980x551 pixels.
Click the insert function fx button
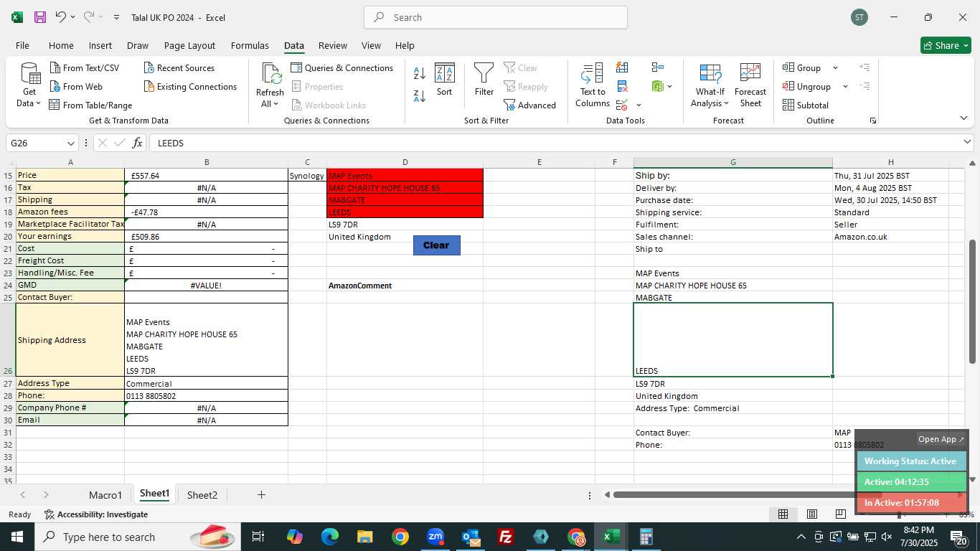137,143
